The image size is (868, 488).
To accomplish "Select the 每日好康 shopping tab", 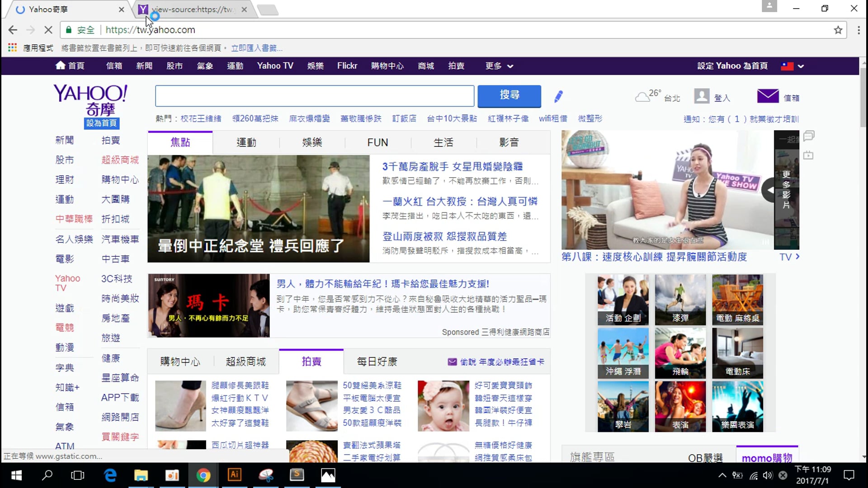I will [x=377, y=361].
